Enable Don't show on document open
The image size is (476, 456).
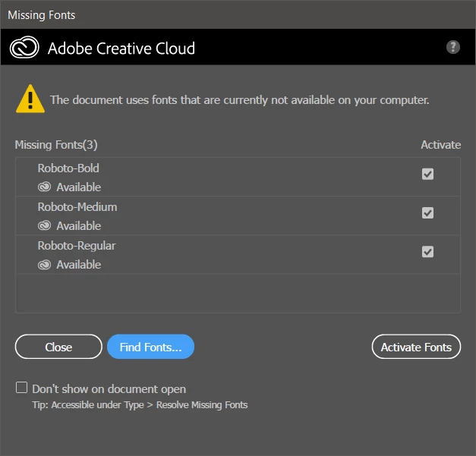click(21, 388)
